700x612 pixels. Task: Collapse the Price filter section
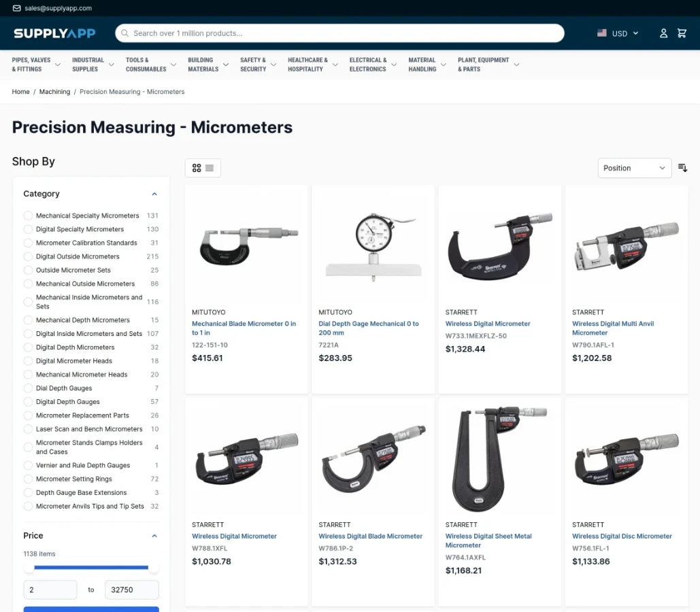pyautogui.click(x=154, y=536)
